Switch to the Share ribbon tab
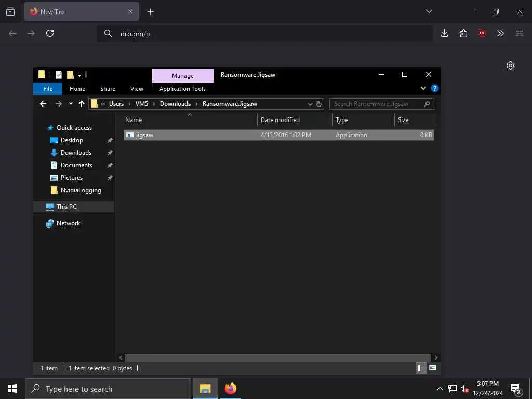This screenshot has height=399, width=532. [108, 89]
